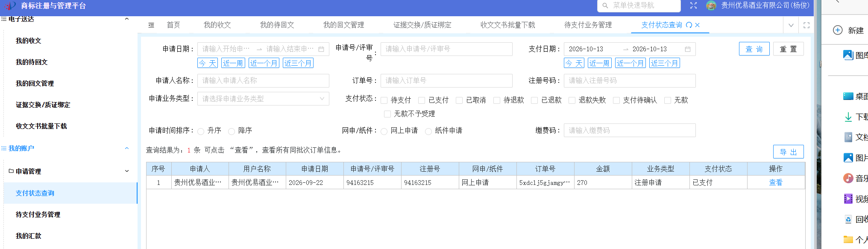The width and height of the screenshot is (868, 249).
Task: Click the platform logo icon
Action: [10, 6]
